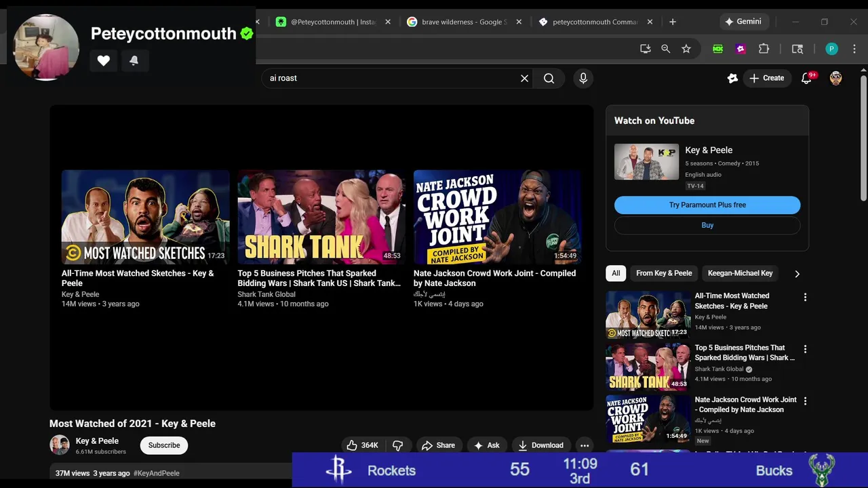The image size is (868, 488).
Task: Open the Shark Tank endscreen thumbnail
Action: coord(321,217)
